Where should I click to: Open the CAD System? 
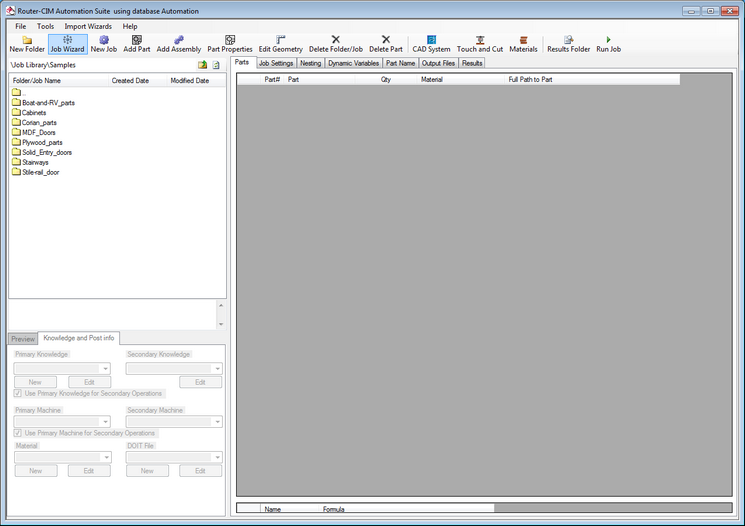pyautogui.click(x=431, y=44)
